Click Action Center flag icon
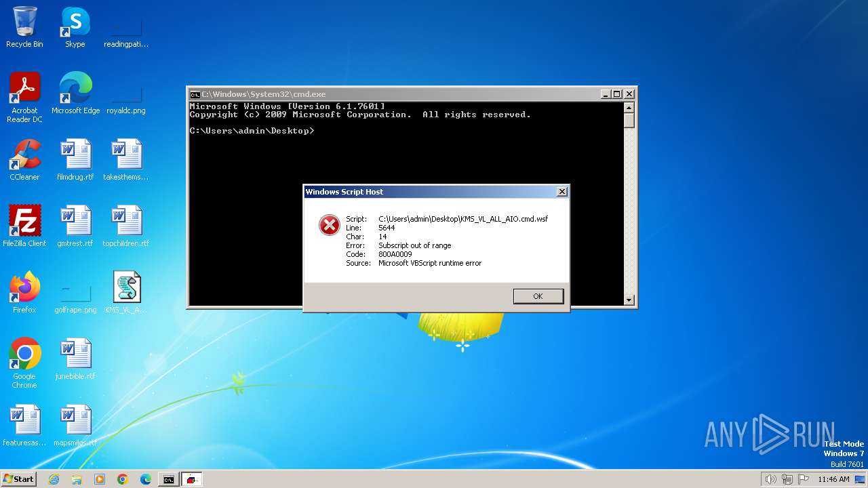Screen dimensions: 868x488 (803, 479)
